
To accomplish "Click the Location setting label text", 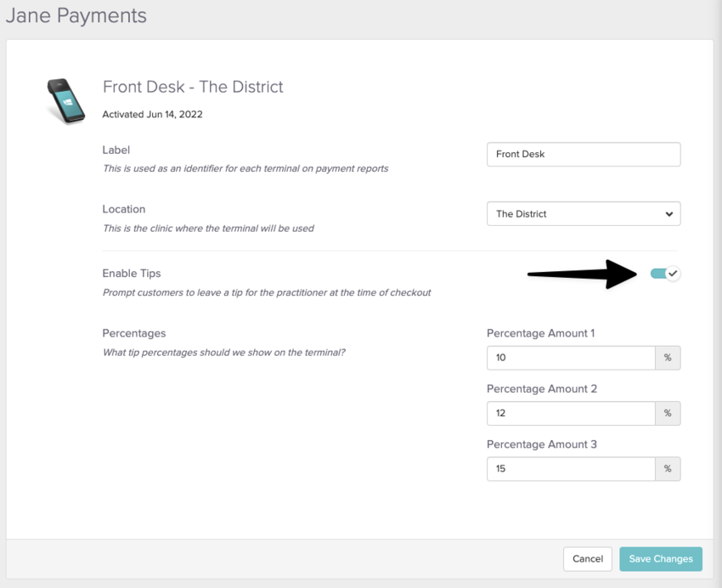I will [123, 209].
